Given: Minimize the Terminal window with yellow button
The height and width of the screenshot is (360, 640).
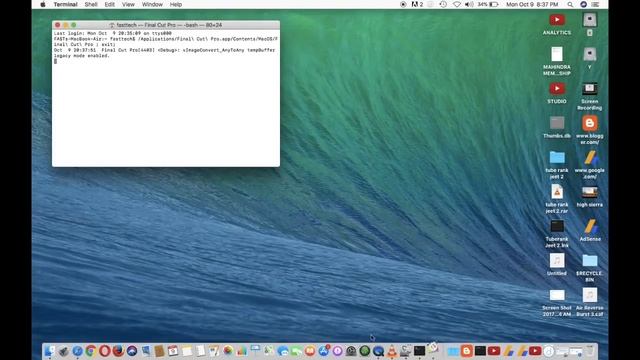Looking at the screenshot, I should pyautogui.click(x=66, y=25).
